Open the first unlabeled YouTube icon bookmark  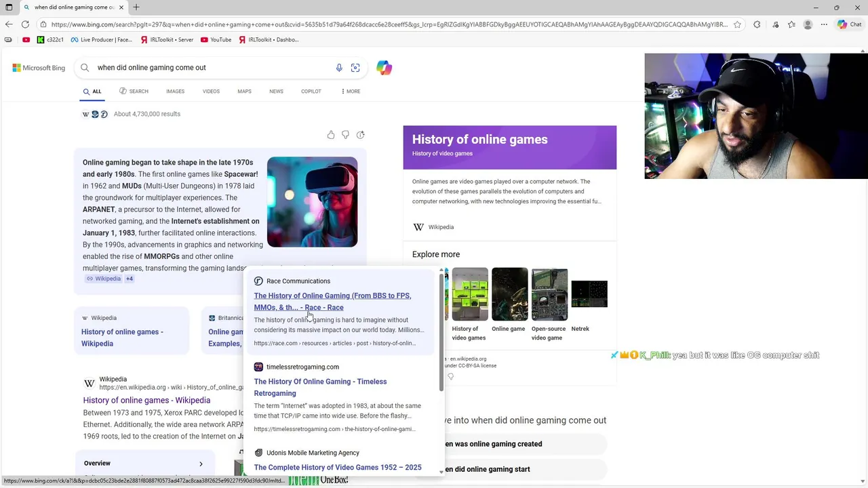coord(26,40)
